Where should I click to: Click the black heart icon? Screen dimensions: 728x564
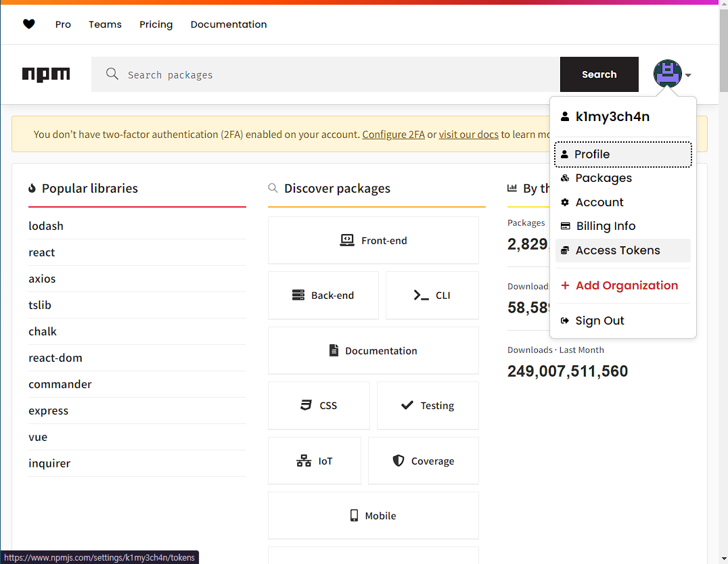coord(29,24)
